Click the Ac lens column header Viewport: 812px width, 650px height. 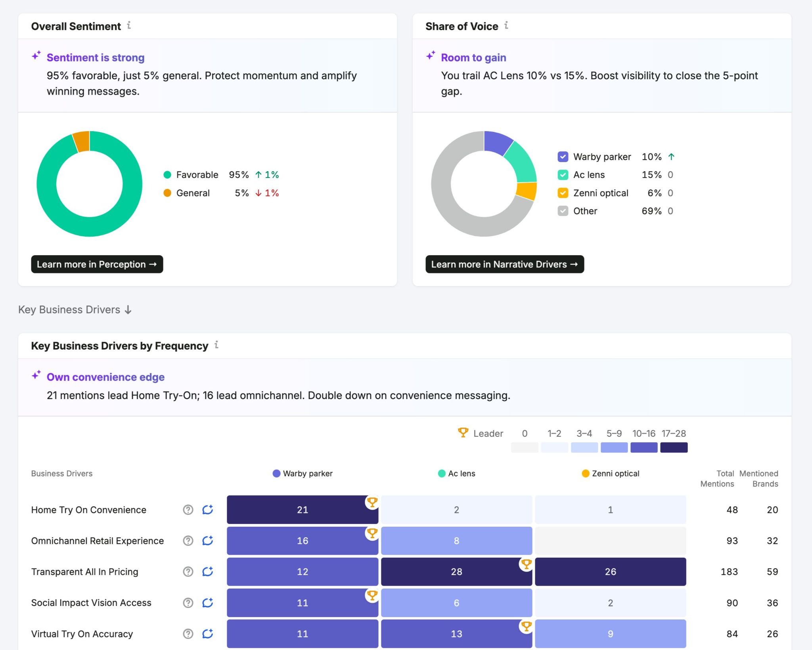pyautogui.click(x=456, y=474)
